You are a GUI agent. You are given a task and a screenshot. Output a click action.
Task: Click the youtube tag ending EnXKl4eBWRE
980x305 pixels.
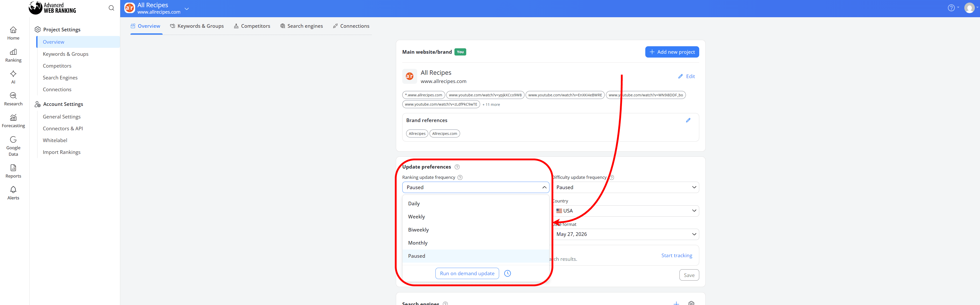point(565,95)
